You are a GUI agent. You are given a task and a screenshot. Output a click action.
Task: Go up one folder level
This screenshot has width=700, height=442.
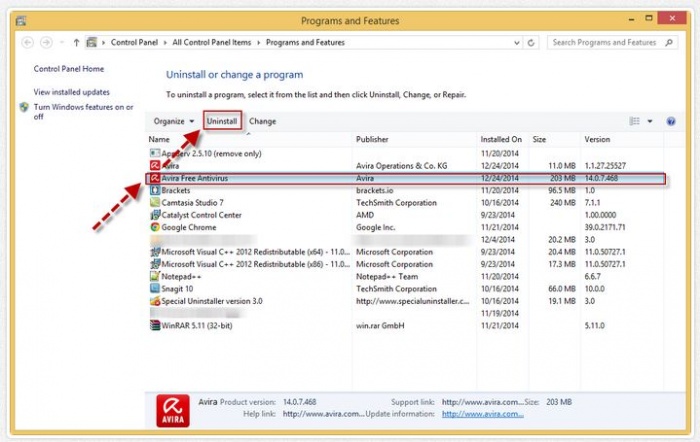click(x=76, y=42)
